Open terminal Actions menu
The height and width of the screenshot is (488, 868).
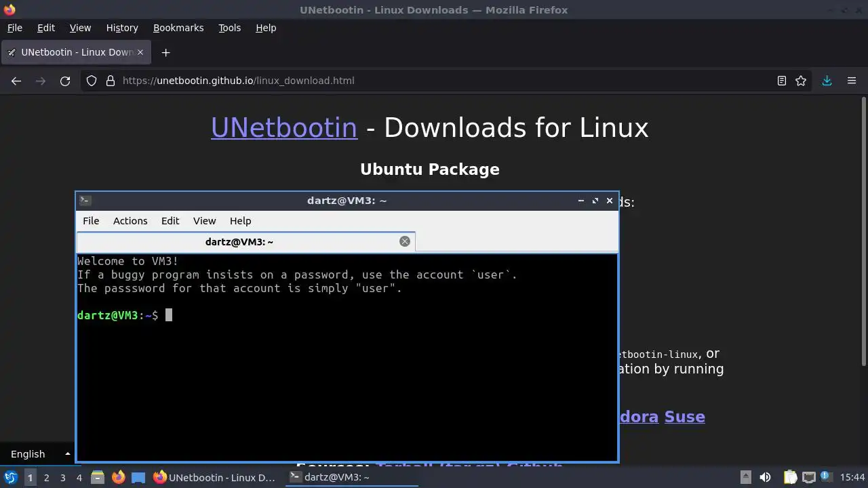point(130,221)
